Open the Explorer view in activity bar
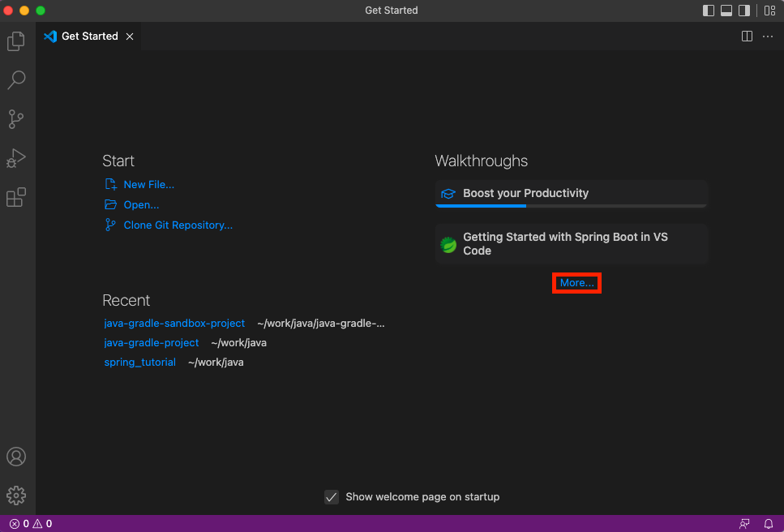The width and height of the screenshot is (784, 532). coord(16,41)
